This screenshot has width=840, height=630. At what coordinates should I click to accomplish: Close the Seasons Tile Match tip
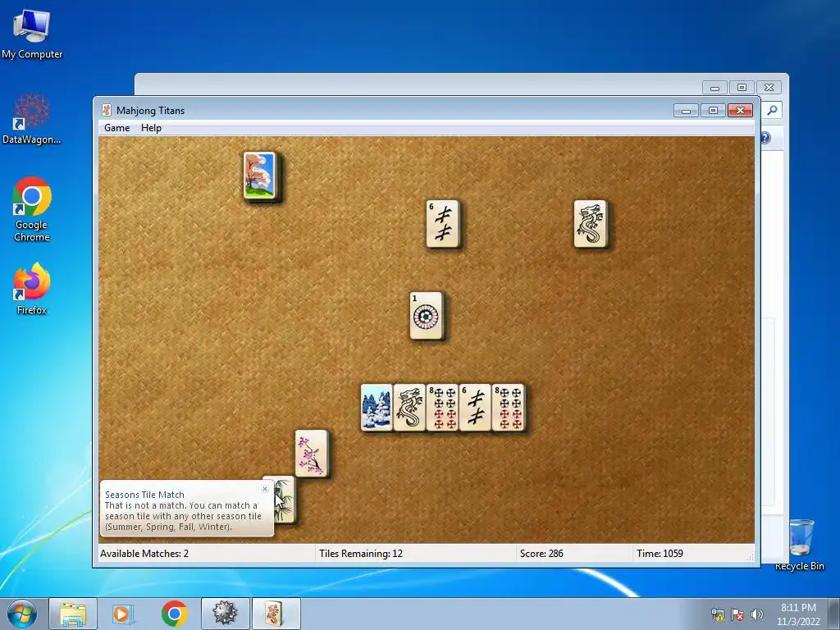(265, 489)
